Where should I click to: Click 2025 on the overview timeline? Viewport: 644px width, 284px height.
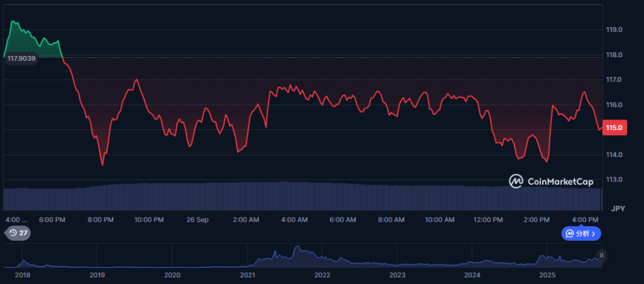547,275
